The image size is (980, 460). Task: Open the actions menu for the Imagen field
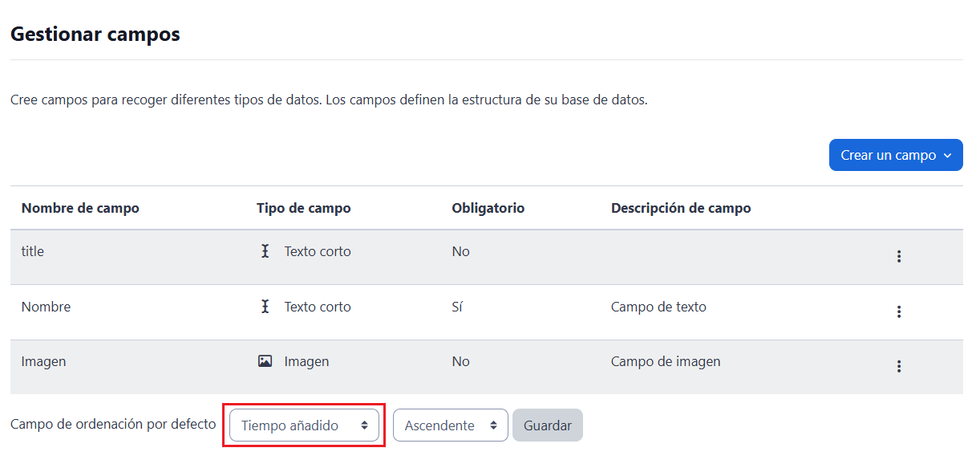[x=898, y=366]
